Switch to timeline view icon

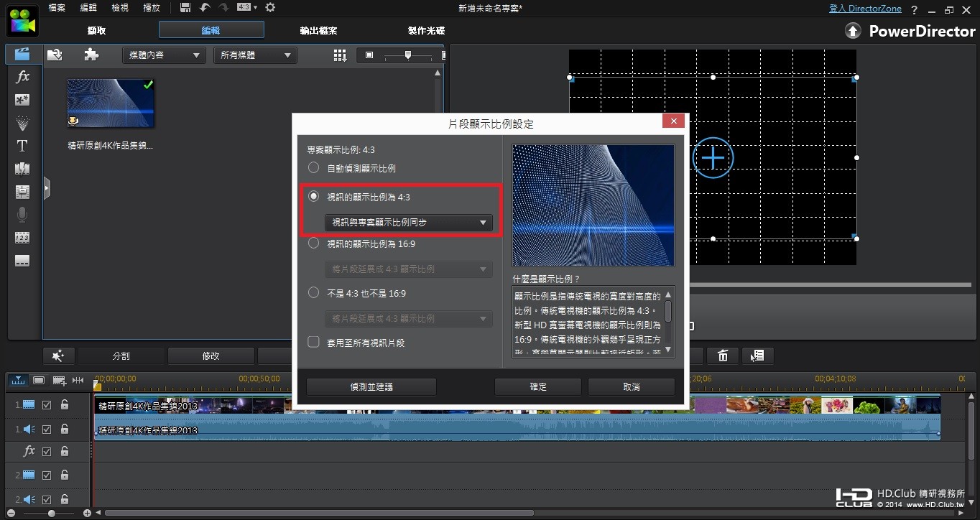click(x=19, y=380)
